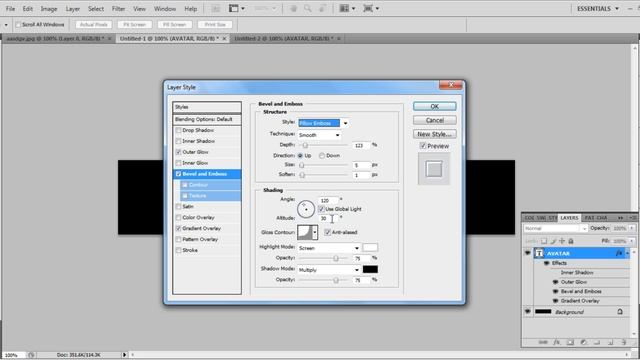
Task: Click the Add layer mask icon at the bottom of the Layers panel
Action: pyautogui.click(x=570, y=342)
